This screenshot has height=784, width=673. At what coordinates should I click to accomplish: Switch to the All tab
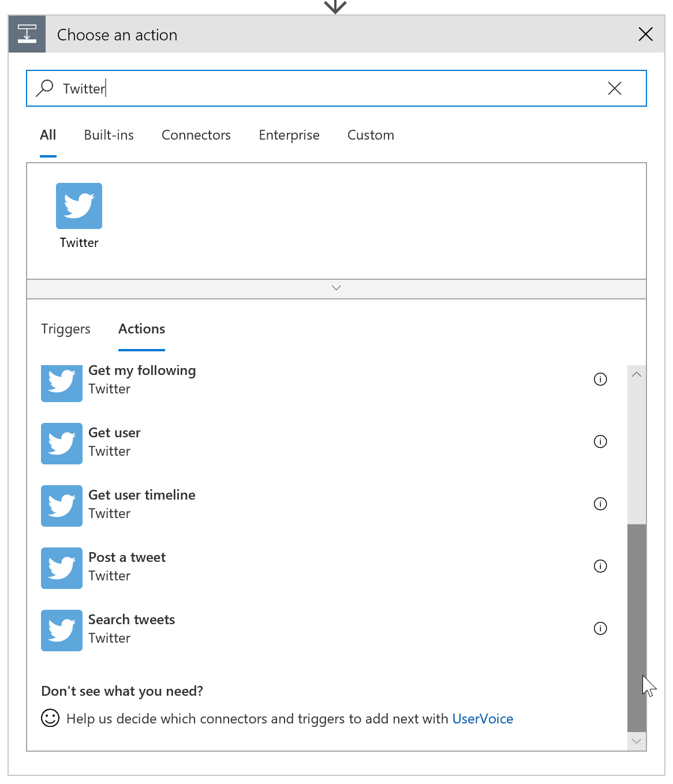tap(48, 135)
